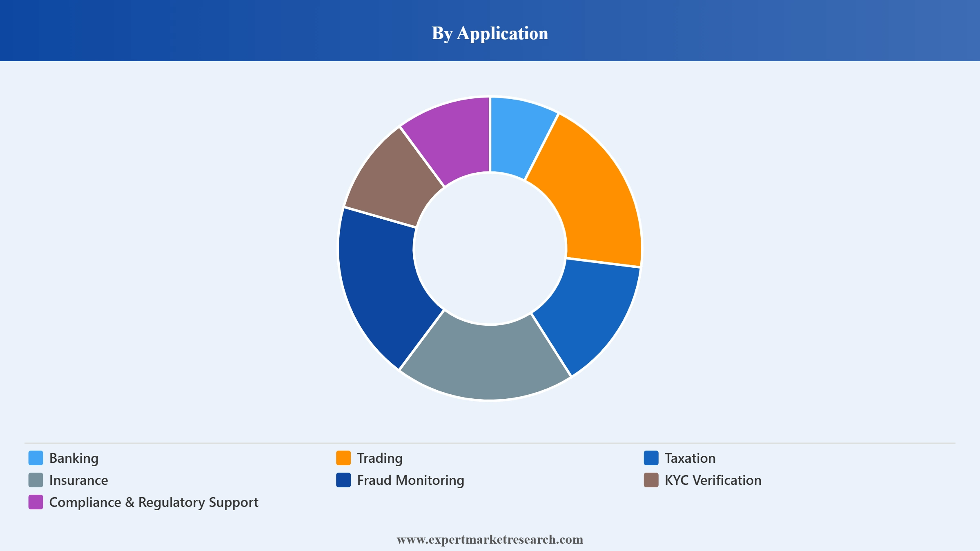Click the Banking legend color swatch
This screenshot has height=551, width=980.
click(36, 458)
